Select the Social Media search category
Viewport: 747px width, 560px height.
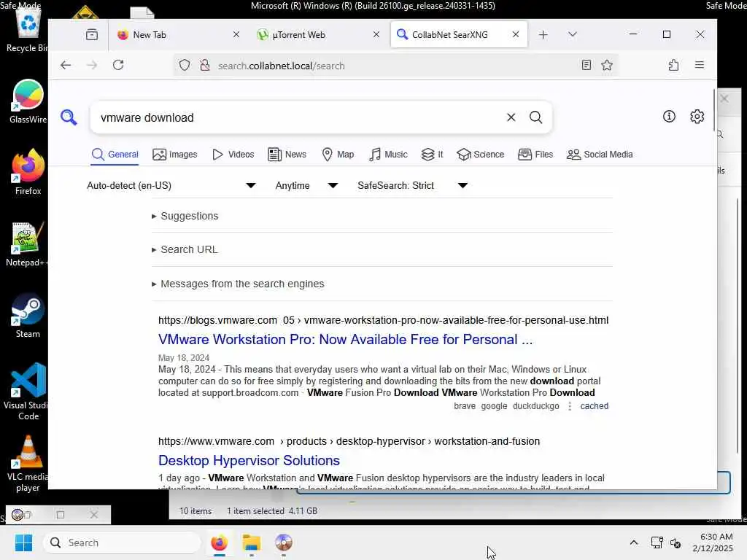click(x=600, y=155)
